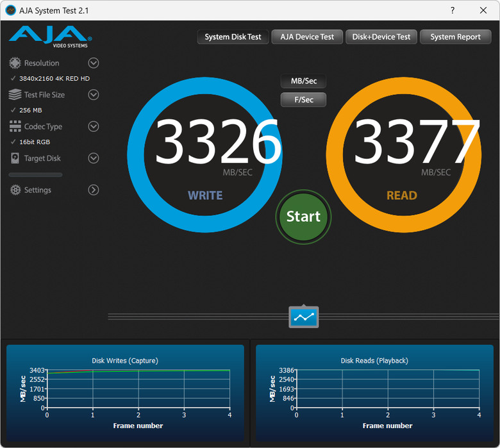Click the Disk Writes (Capture) graph

pyautogui.click(x=125, y=393)
